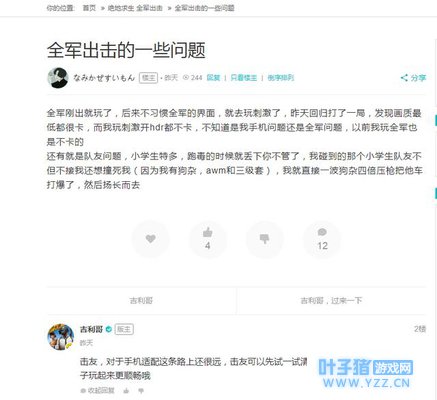Click the username なみかぜすいもん
Viewport: 437px width, 400px height.
104,78
